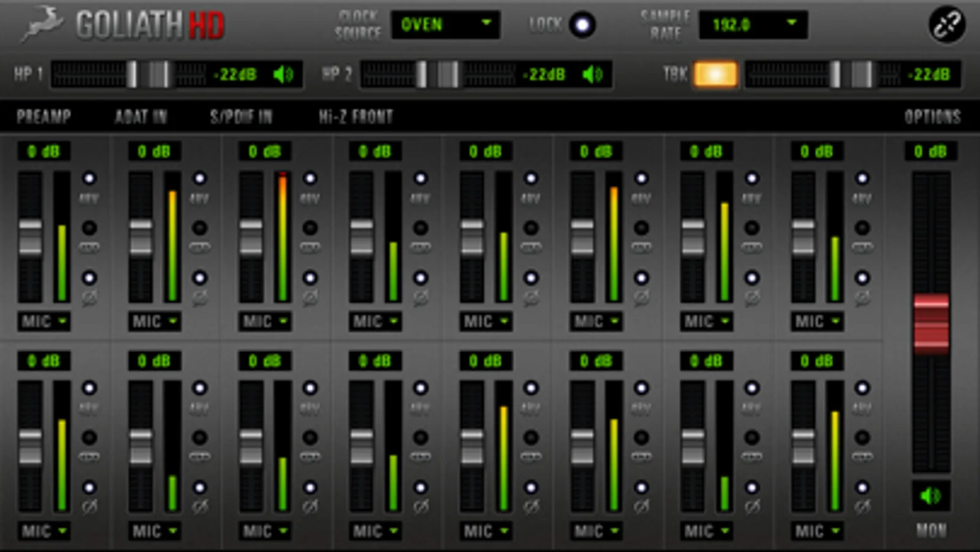This screenshot has height=552, width=980.
Task: Click phase invert symbol on eighth top-row channel
Action: 862,299
